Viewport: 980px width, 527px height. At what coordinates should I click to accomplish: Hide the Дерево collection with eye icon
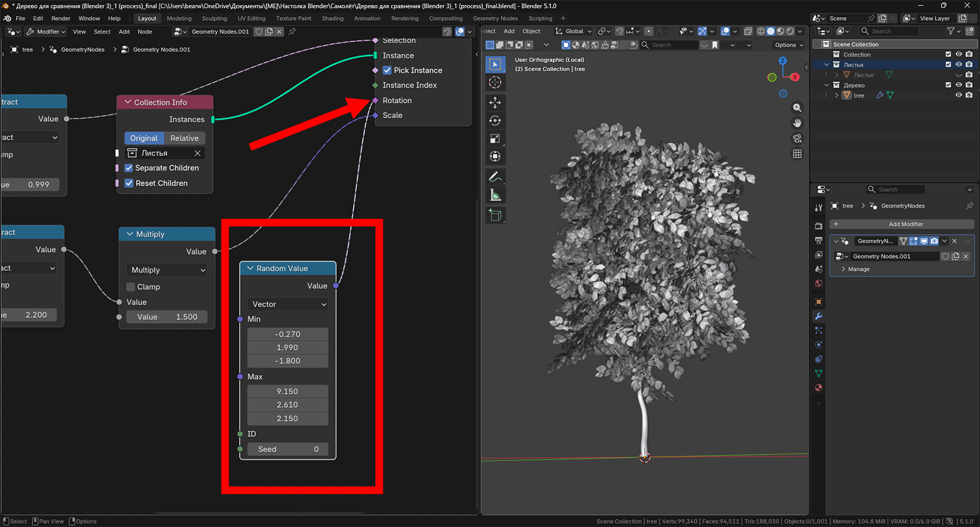pyautogui.click(x=959, y=85)
